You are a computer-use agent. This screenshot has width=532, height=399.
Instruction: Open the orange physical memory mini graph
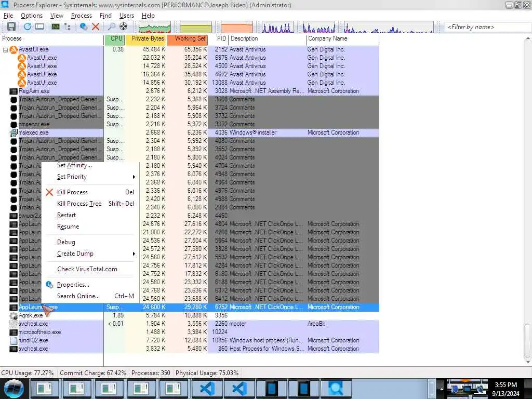[237, 27]
